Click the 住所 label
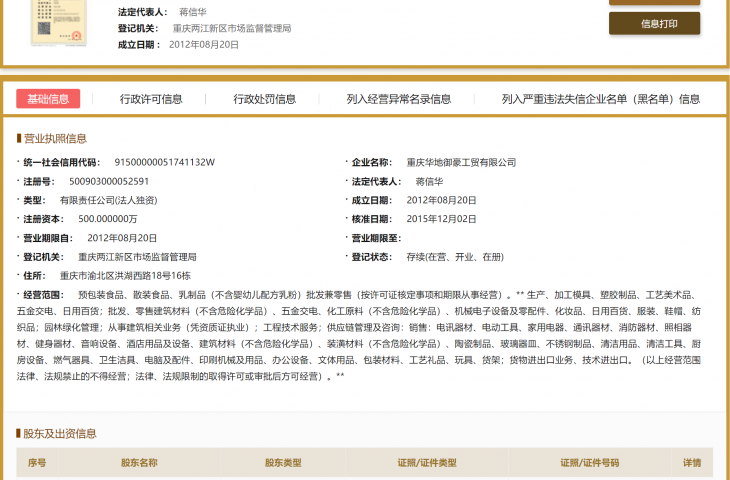This screenshot has height=480, width=730. 34,276
